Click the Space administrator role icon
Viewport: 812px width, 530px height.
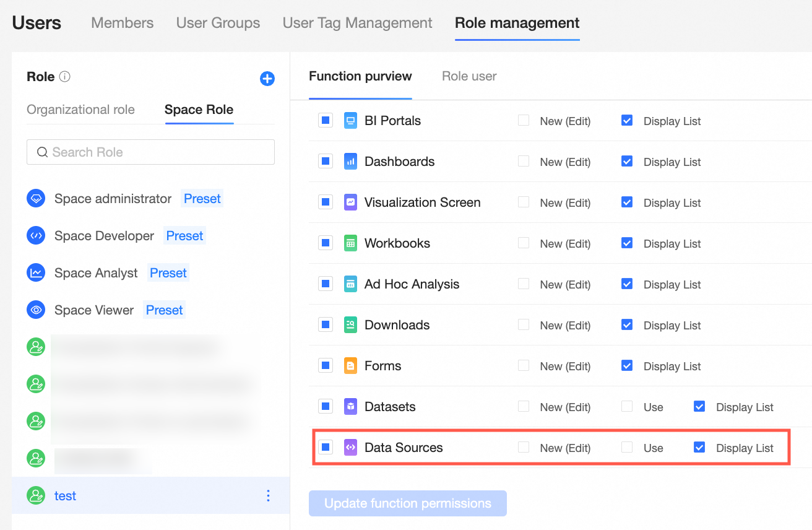click(36, 199)
